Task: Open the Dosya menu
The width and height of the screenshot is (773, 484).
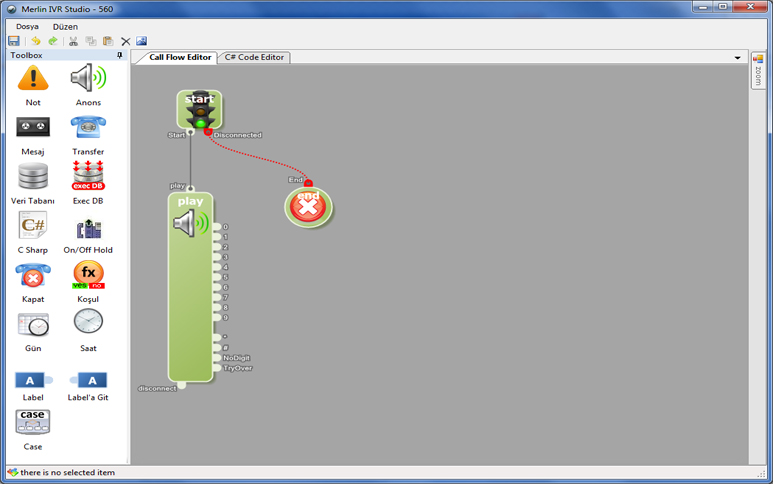Action: [27, 27]
